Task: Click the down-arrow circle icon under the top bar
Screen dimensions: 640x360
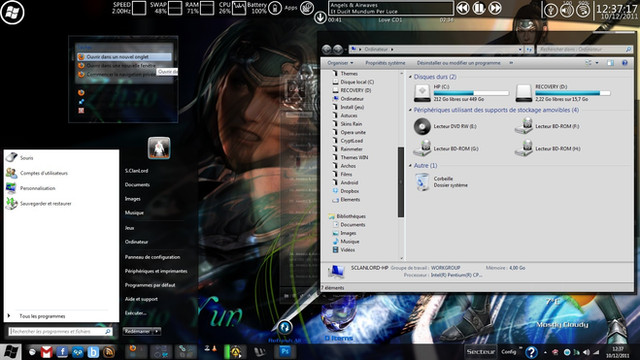Action: tap(320, 17)
